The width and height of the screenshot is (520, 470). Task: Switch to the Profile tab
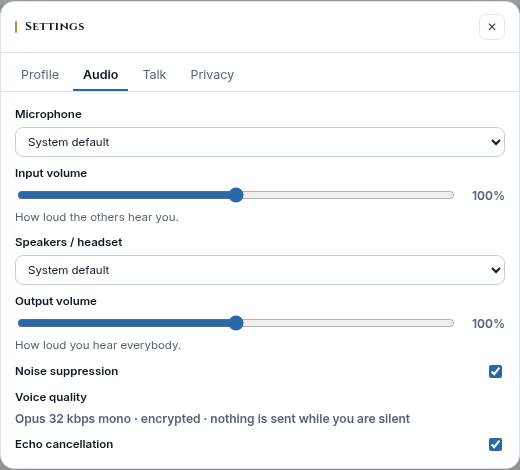coord(40,75)
